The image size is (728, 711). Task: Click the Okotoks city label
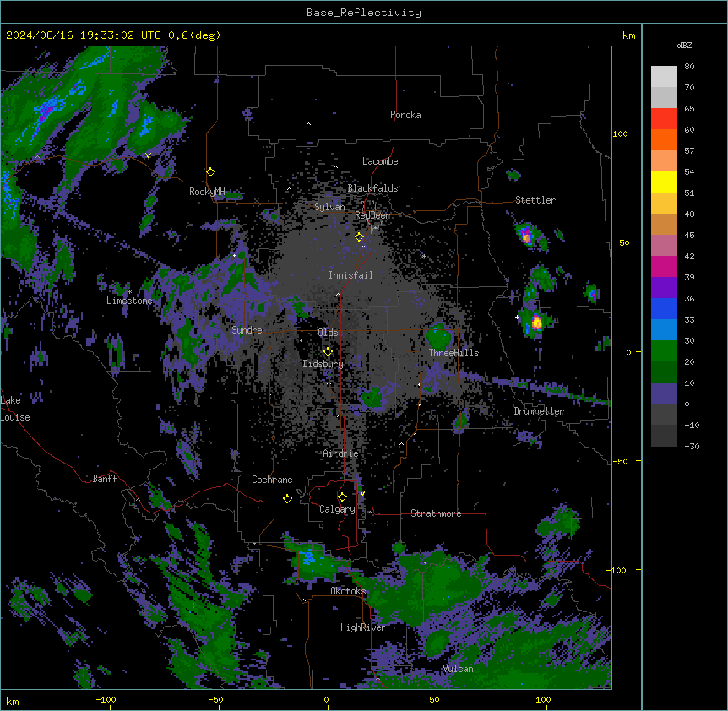(x=348, y=591)
